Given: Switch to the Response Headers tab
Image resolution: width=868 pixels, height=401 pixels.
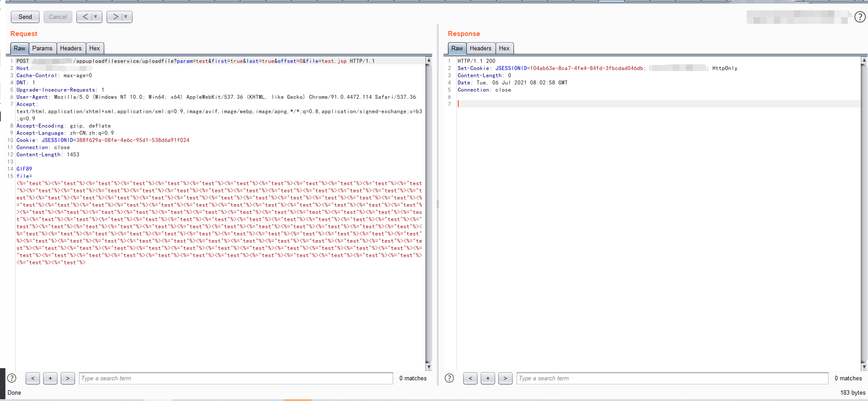Looking at the screenshot, I should [x=481, y=48].
